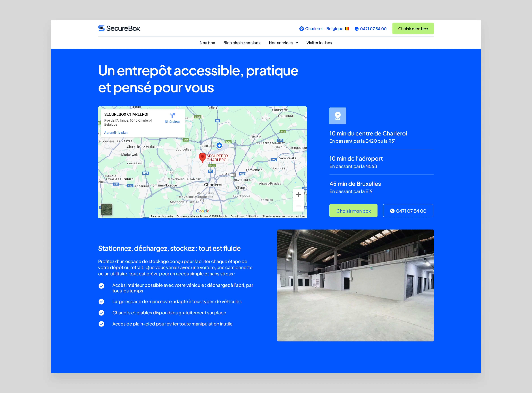Click the white-outlined 0471 07 54 00 button
The image size is (532, 393).
pos(408,211)
